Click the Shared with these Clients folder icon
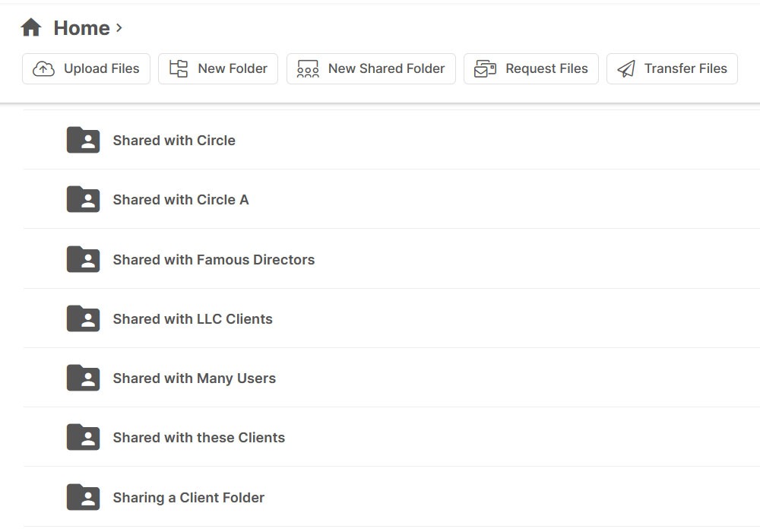Screen dimensions: 760x532 pos(83,437)
